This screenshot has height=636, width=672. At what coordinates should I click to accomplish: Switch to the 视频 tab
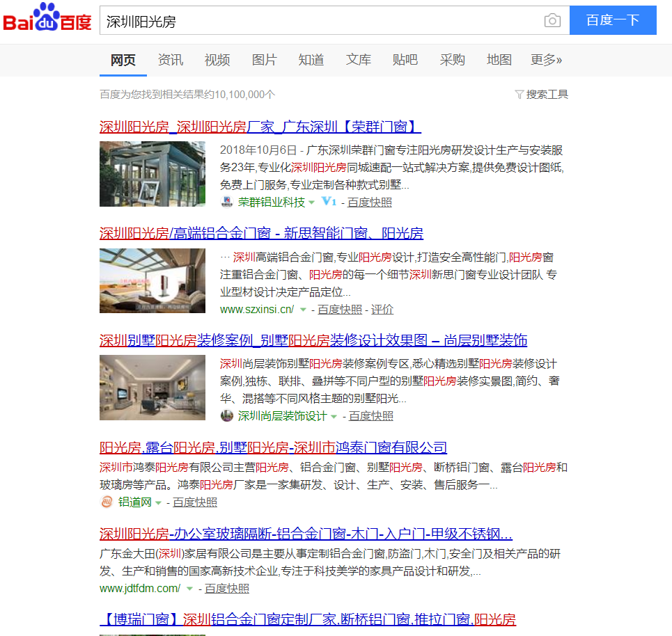(217, 60)
